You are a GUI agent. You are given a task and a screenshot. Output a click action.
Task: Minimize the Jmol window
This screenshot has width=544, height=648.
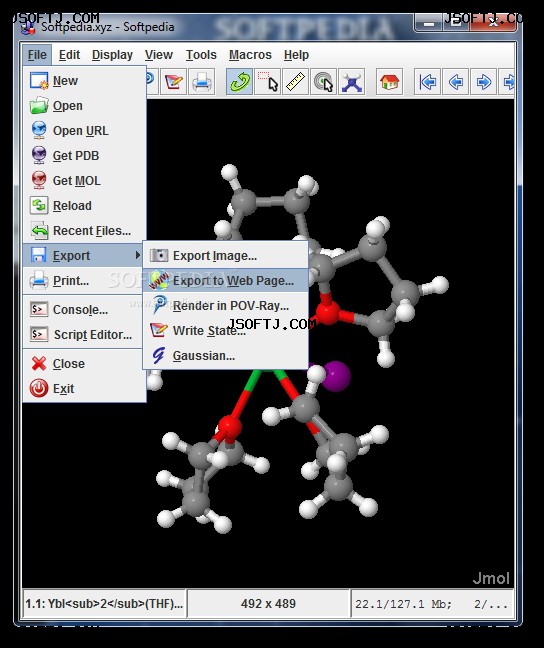click(428, 24)
